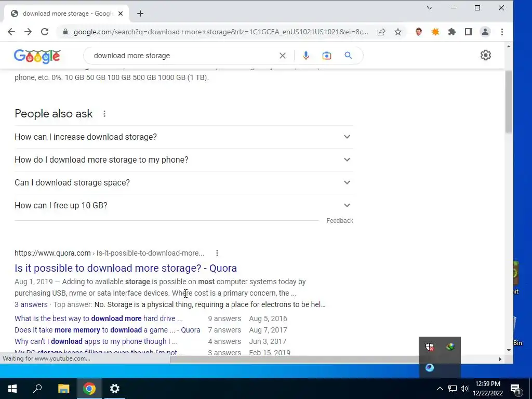This screenshot has height=399, width=532.
Task: Reload the page with the refresh icon
Action: point(45,32)
